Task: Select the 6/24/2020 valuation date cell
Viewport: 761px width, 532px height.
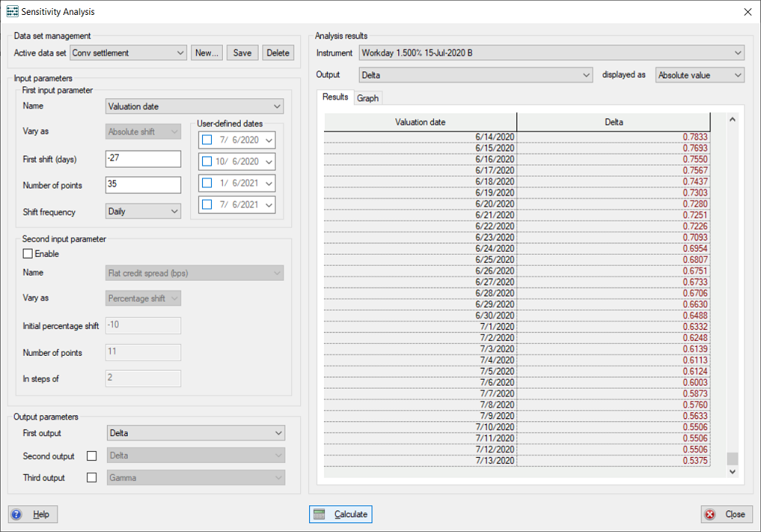Action: pos(421,249)
